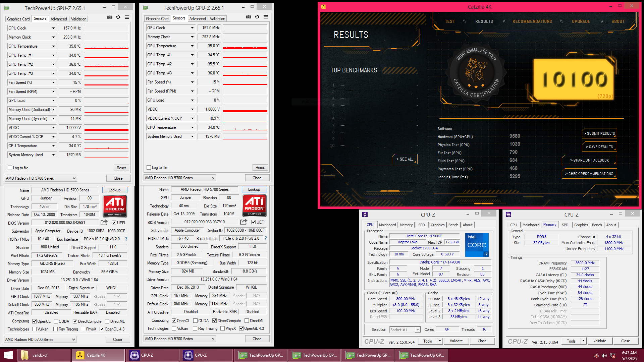Screen dimensions: 644x362
Task: Toggle CUDA checkbox in left GPU-Z card window
Action: coord(56,321)
